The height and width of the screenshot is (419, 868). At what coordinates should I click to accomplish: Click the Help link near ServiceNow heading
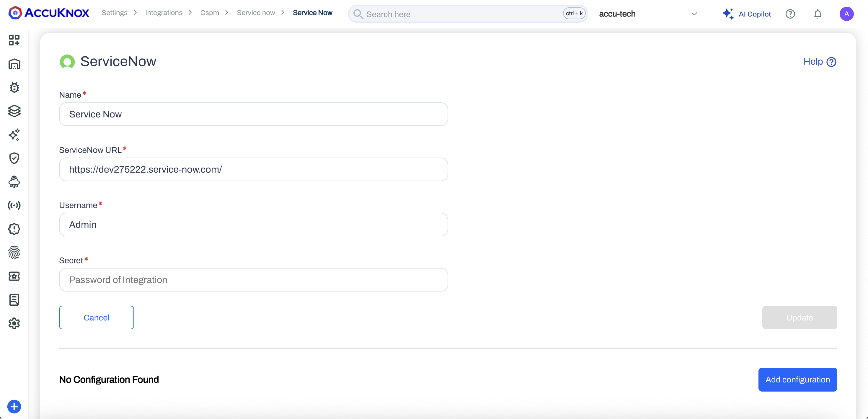tap(820, 62)
